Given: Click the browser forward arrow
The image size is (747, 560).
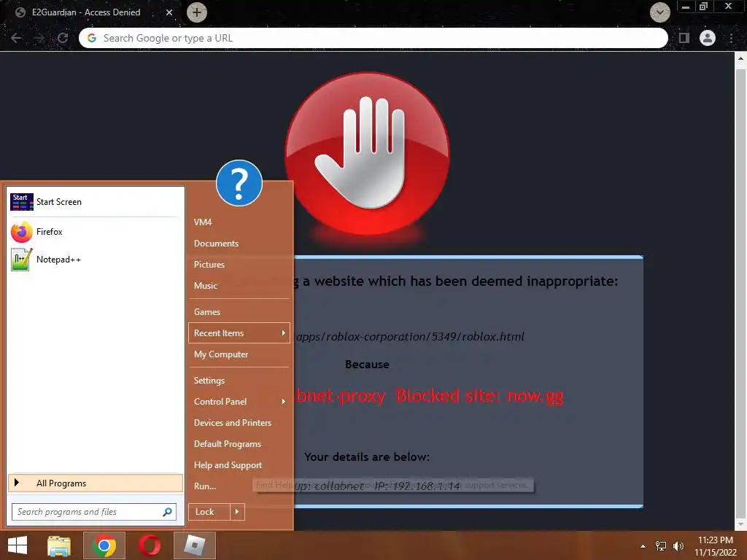Looking at the screenshot, I should (40, 38).
